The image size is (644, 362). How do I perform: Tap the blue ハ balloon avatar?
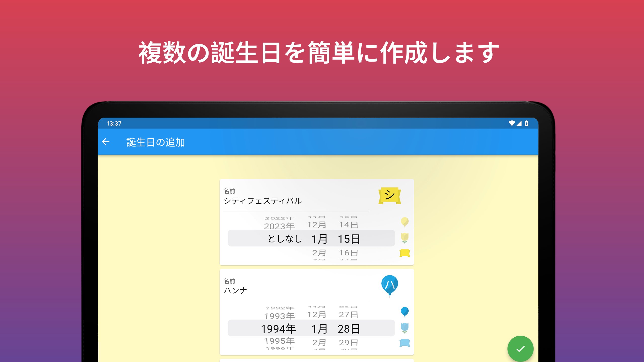click(x=389, y=286)
